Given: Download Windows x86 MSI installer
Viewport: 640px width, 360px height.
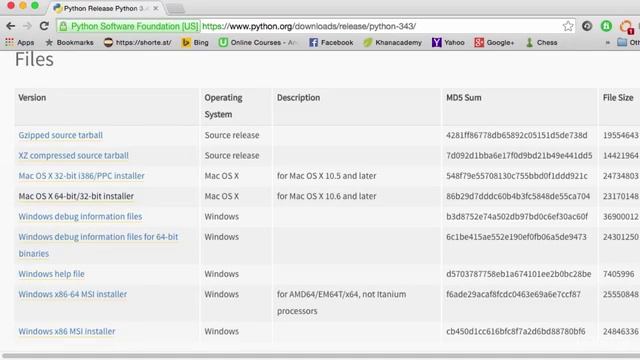Looking at the screenshot, I should click(67, 331).
